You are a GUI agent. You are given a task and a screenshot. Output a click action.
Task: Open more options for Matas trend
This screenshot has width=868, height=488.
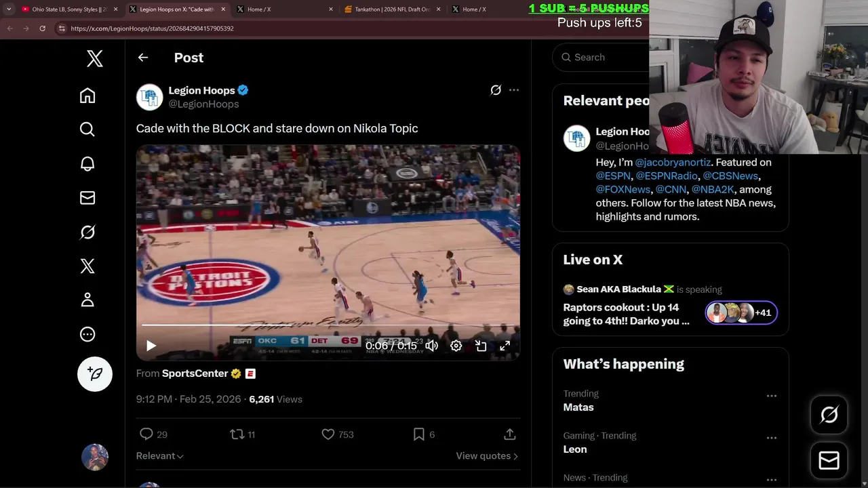(x=772, y=396)
